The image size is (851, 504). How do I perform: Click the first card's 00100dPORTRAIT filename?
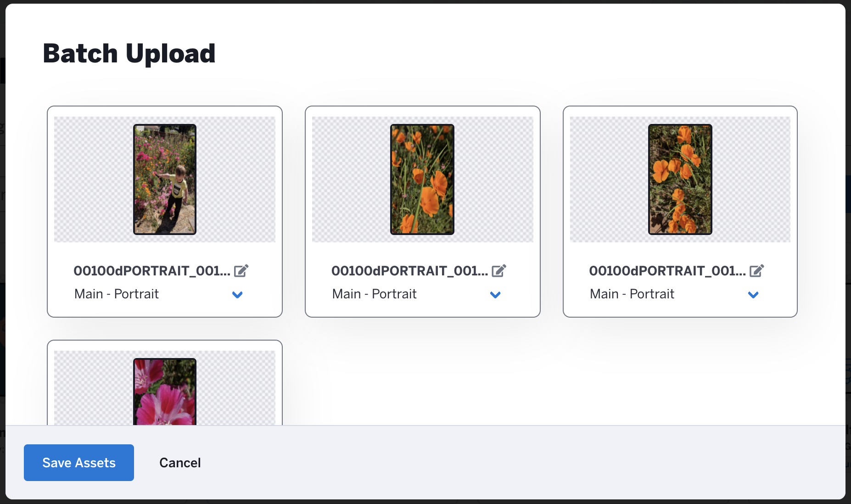(152, 271)
